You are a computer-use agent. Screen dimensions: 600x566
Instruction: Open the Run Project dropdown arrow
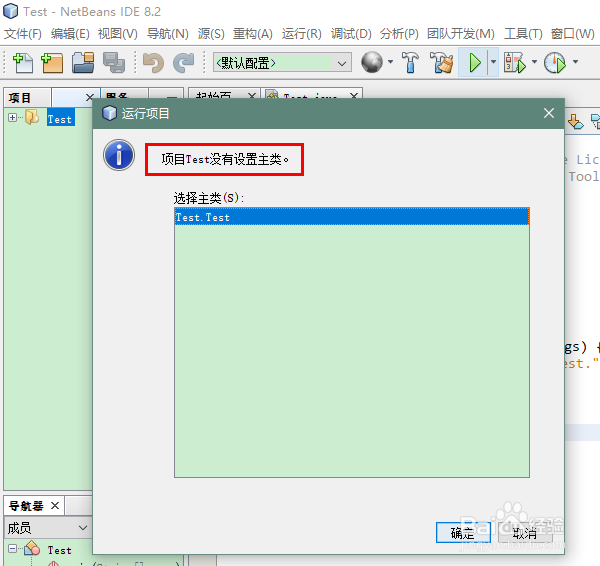[x=493, y=62]
